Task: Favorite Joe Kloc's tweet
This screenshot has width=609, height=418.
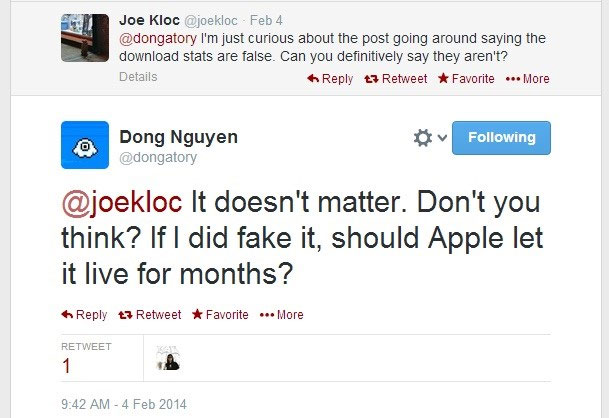Action: 467,78
